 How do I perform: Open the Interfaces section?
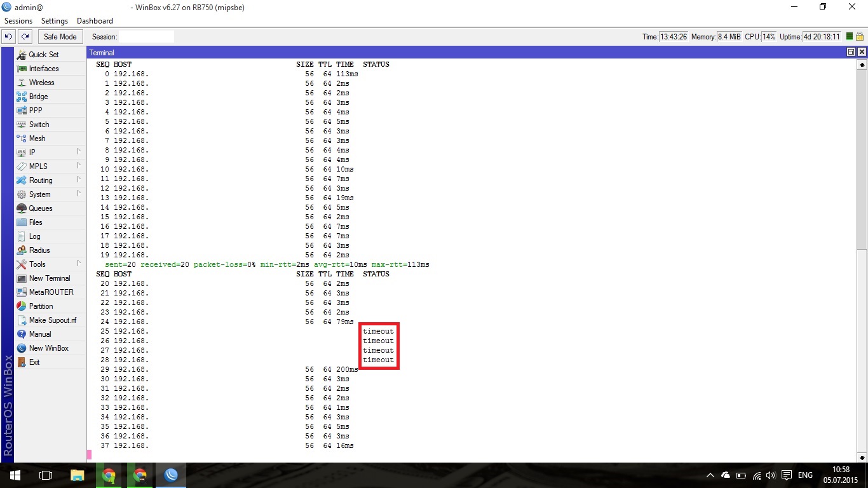43,69
